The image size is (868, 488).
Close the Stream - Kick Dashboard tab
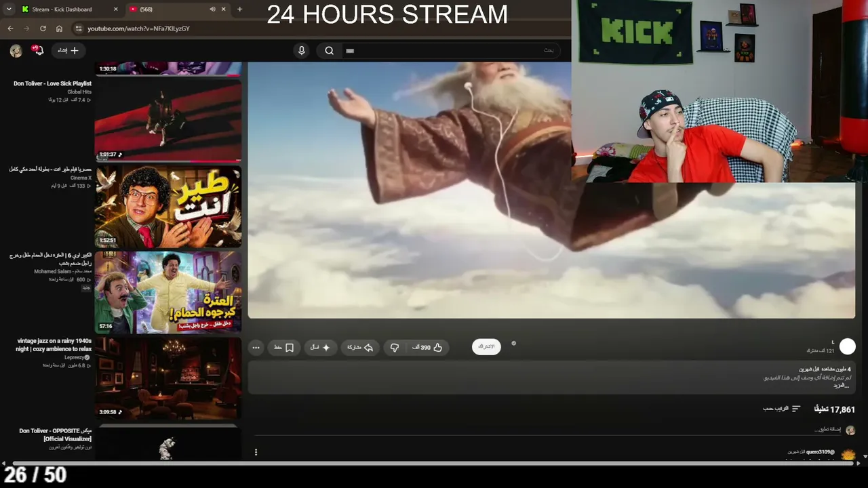(x=115, y=9)
